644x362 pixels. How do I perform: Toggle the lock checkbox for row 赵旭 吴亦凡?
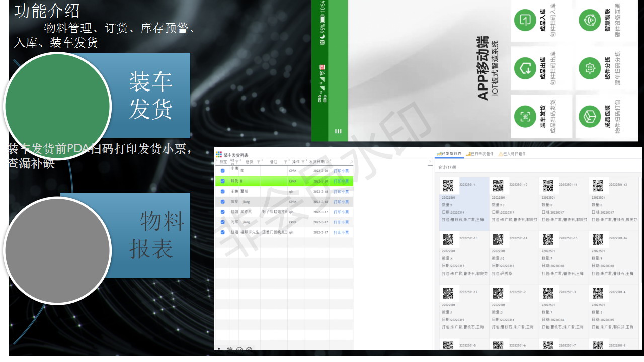point(222,212)
